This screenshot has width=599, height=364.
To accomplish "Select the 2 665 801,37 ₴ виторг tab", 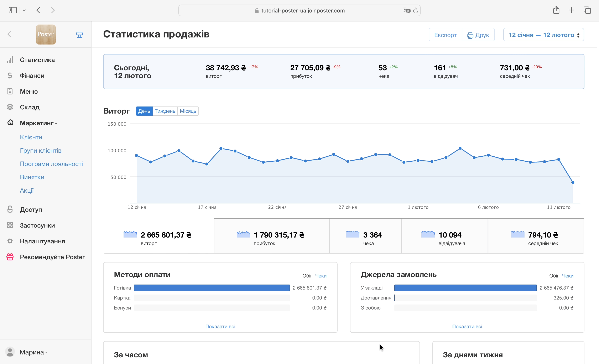I will pyautogui.click(x=159, y=236).
